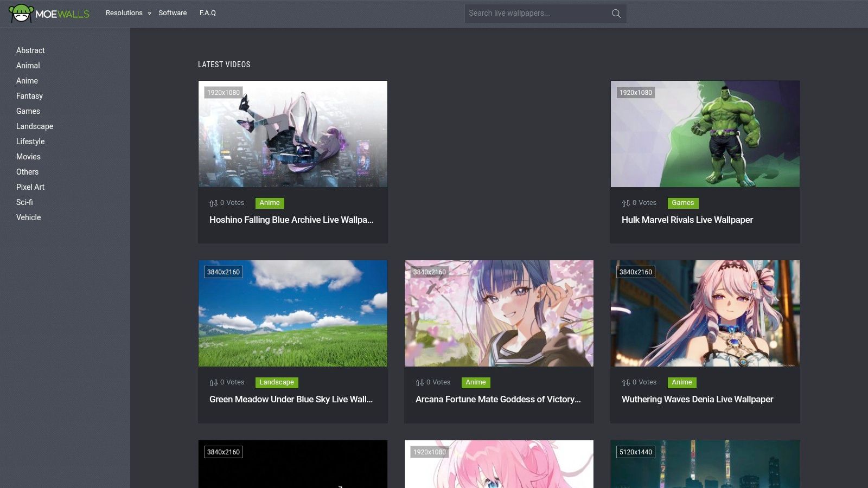Image resolution: width=868 pixels, height=488 pixels.
Task: Click vote arrows icon on Hulk Marvel Rivals card
Action: pyautogui.click(x=626, y=203)
